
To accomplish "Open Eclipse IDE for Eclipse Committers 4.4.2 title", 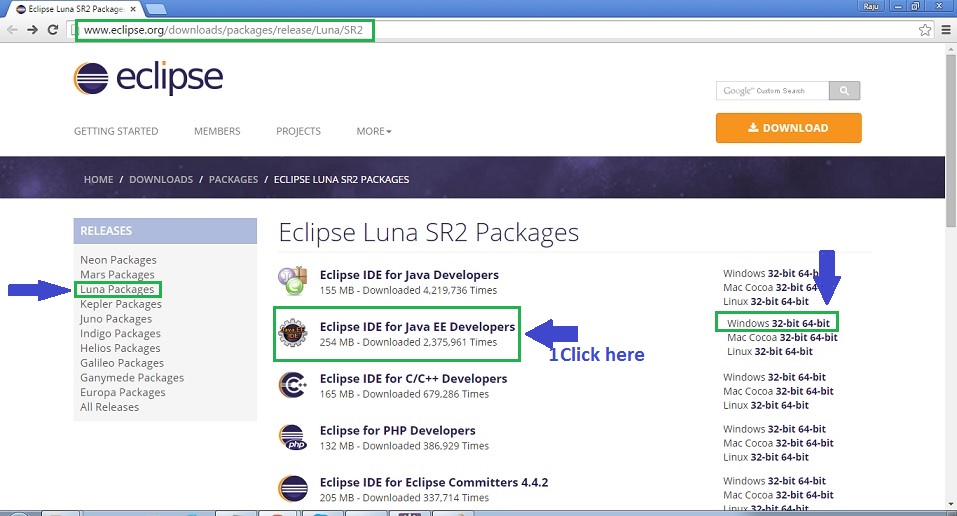I will pos(434,482).
